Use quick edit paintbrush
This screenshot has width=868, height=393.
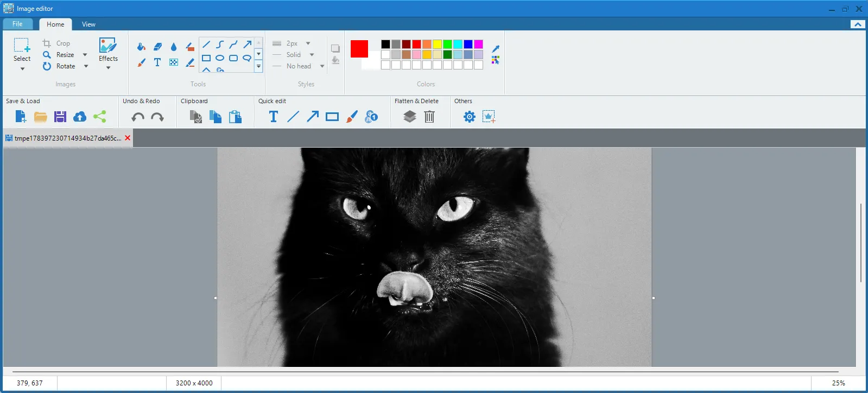[352, 117]
